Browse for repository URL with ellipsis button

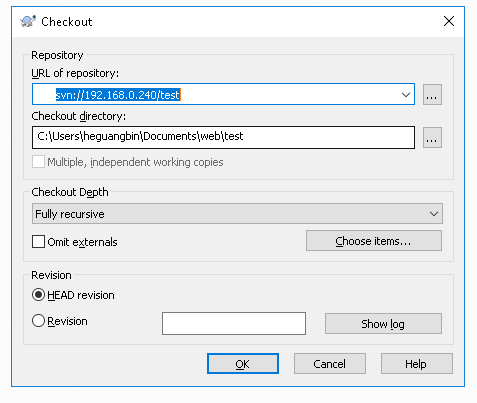coord(432,95)
